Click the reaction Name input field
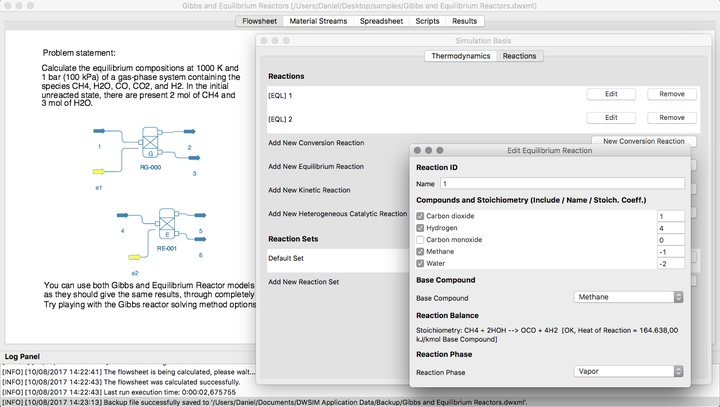The width and height of the screenshot is (720, 407). [562, 184]
